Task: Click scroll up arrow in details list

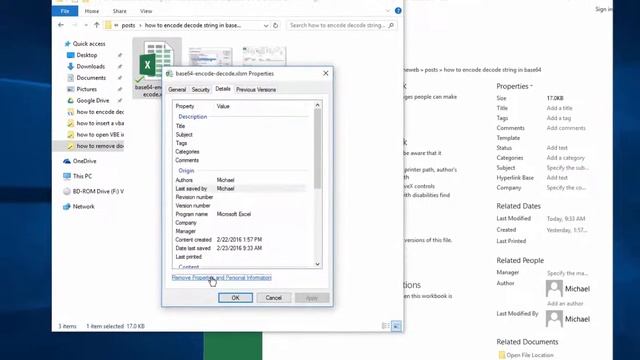Action: click(318, 105)
